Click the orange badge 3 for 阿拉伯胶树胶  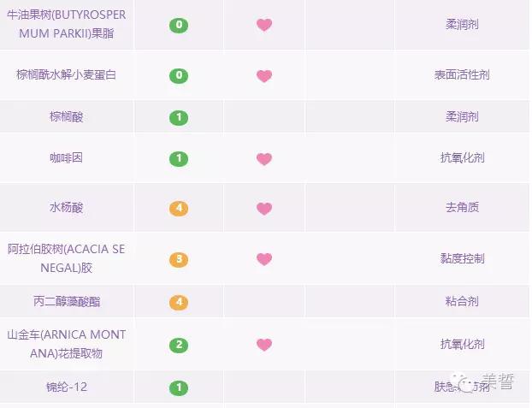[x=179, y=258]
